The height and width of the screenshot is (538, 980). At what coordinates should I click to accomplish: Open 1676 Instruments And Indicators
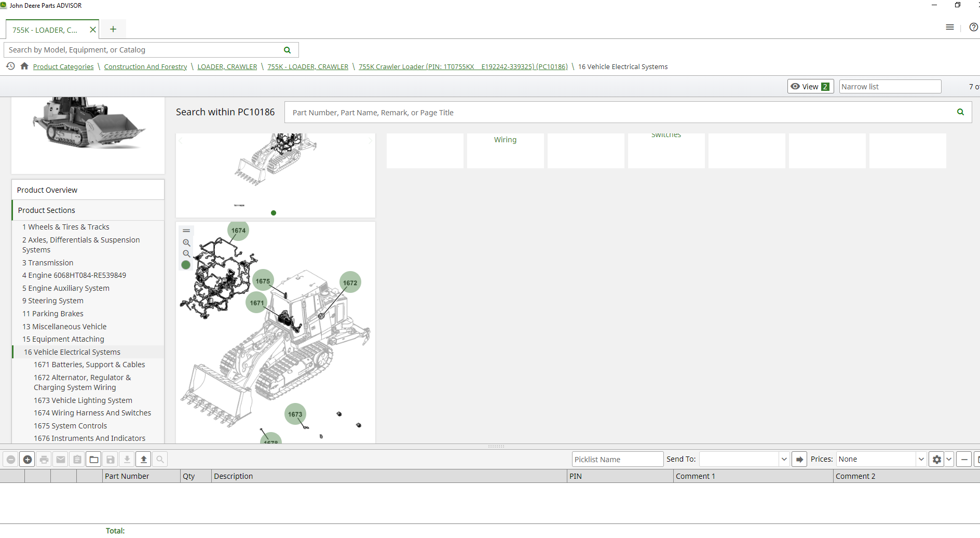point(90,438)
